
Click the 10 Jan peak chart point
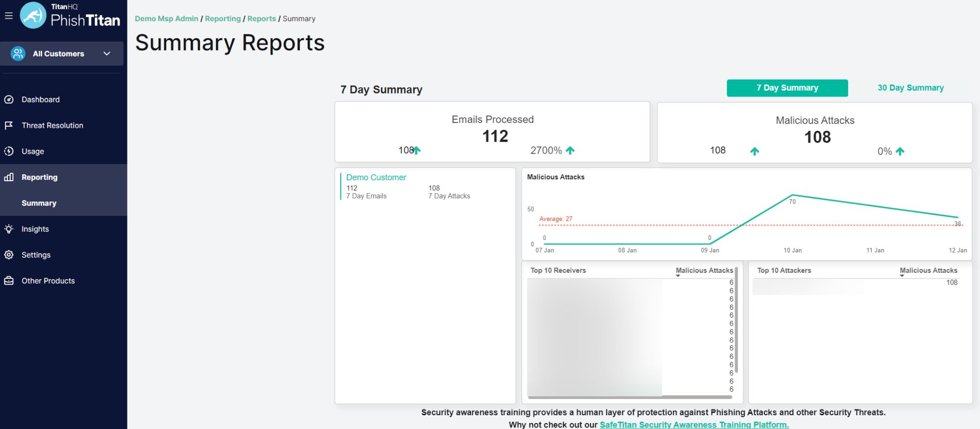(x=792, y=195)
